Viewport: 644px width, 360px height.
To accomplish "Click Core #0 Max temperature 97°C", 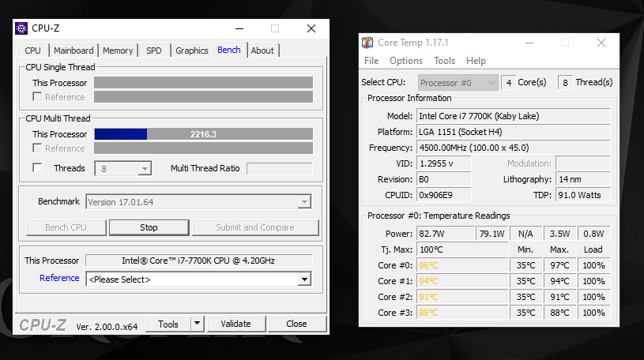I will click(559, 265).
